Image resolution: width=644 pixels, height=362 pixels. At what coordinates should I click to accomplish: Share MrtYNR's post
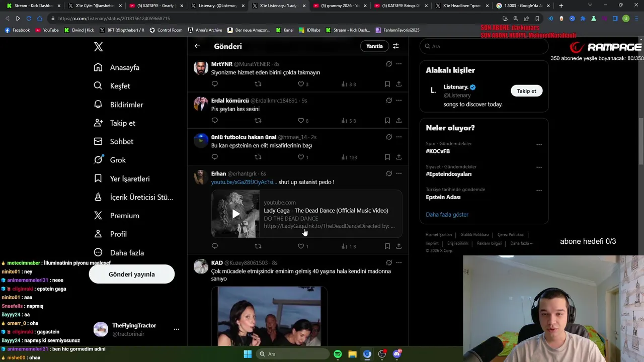(x=399, y=84)
